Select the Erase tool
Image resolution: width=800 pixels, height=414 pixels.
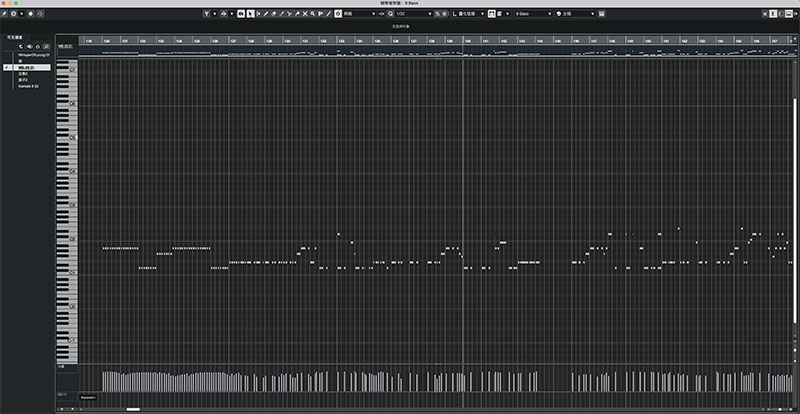273,14
